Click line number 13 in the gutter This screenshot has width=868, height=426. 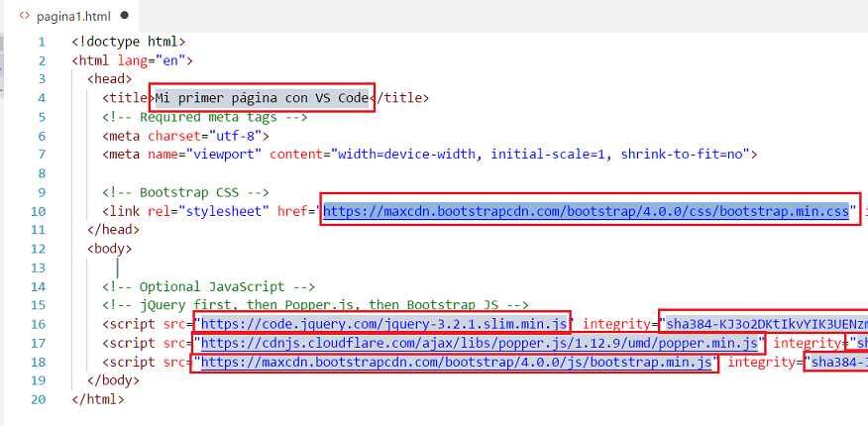tap(39, 268)
